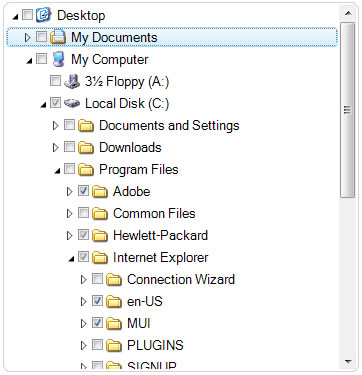
Task: Select the Local Disk (C:) label
Action: click(x=127, y=104)
